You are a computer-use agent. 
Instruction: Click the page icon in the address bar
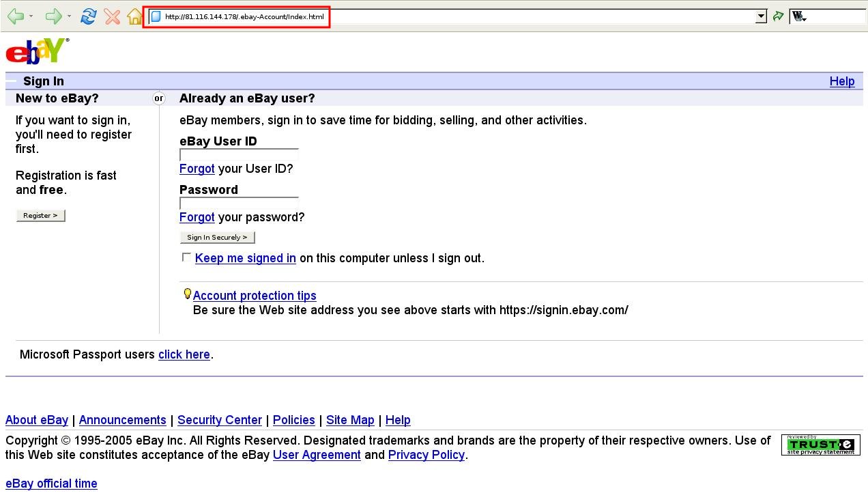pyautogui.click(x=156, y=16)
